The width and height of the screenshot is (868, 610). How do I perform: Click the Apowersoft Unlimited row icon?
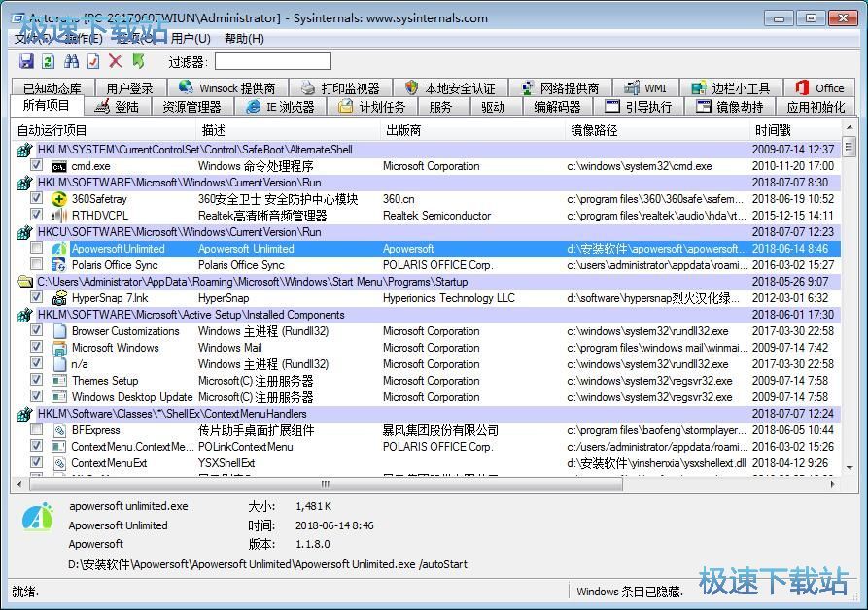[x=59, y=249]
